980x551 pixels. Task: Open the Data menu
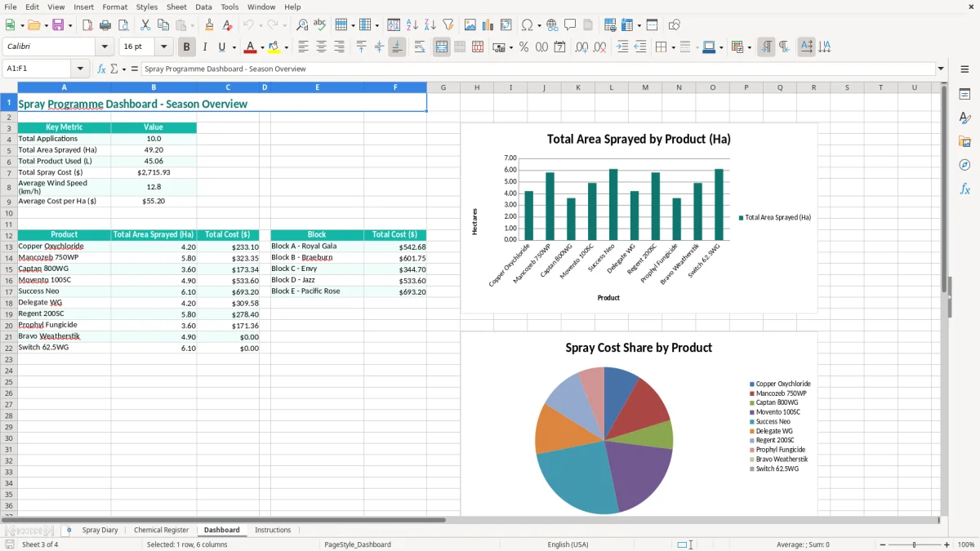203,7
